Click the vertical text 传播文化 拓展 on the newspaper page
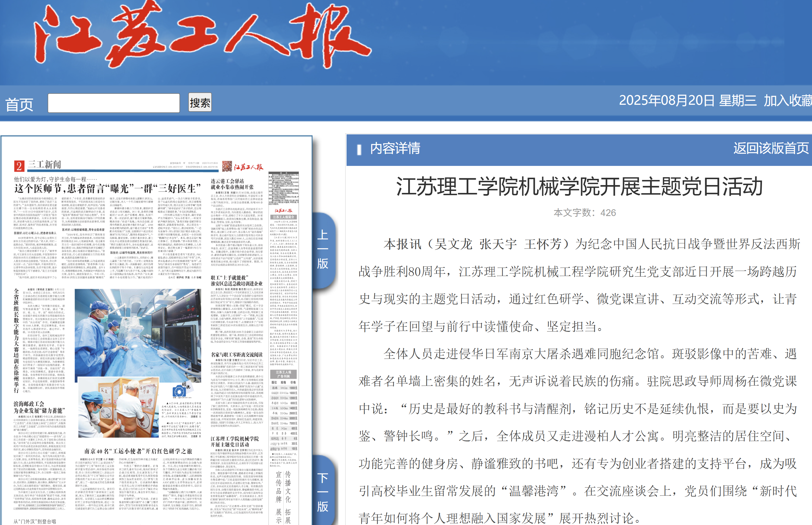 288,497
